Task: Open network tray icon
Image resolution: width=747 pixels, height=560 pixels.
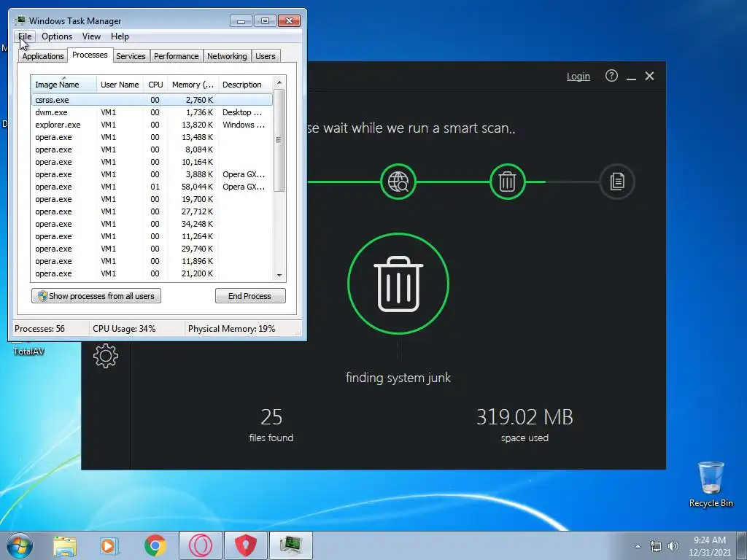Action: [656, 546]
